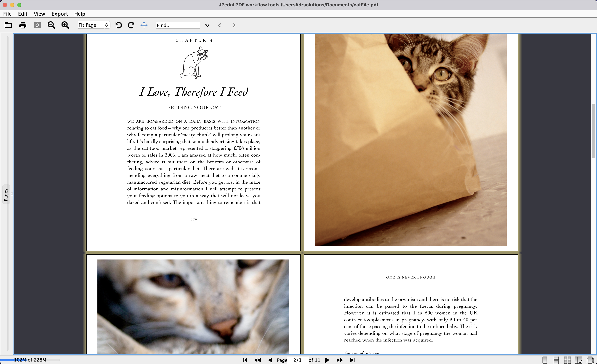Zoom in with the plus magnifier
This screenshot has height=364, width=597.
click(65, 25)
